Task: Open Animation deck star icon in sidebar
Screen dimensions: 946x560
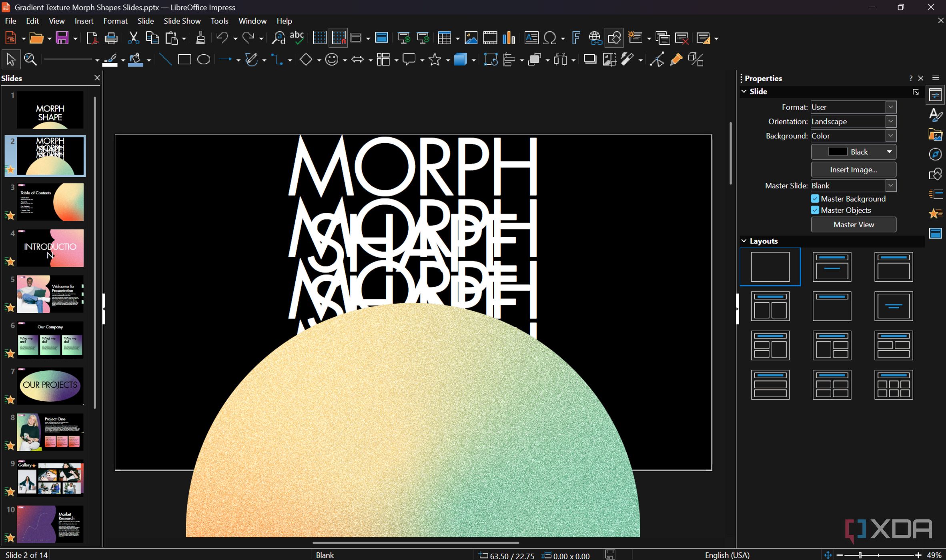Action: pyautogui.click(x=935, y=214)
